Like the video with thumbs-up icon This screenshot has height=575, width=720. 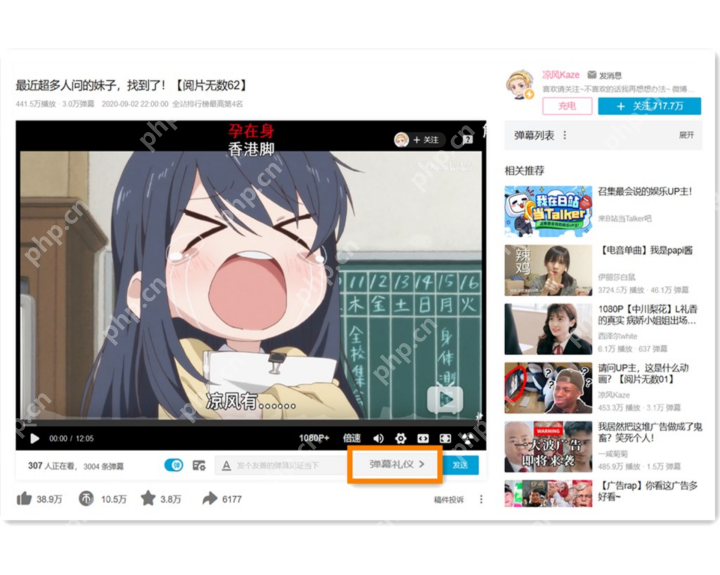(24, 498)
